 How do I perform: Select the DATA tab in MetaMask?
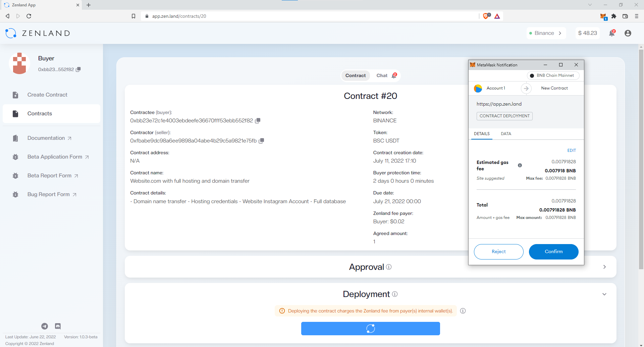click(506, 134)
